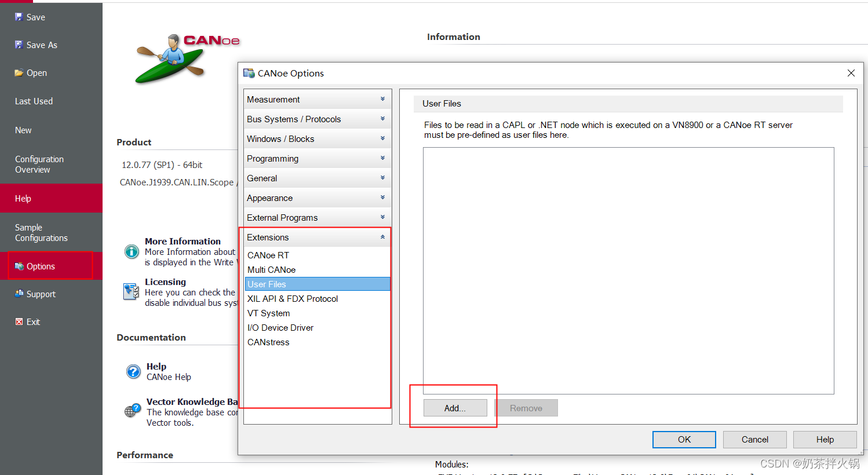Click the empty user files list box
This screenshot has height=475, width=868.
point(628,271)
